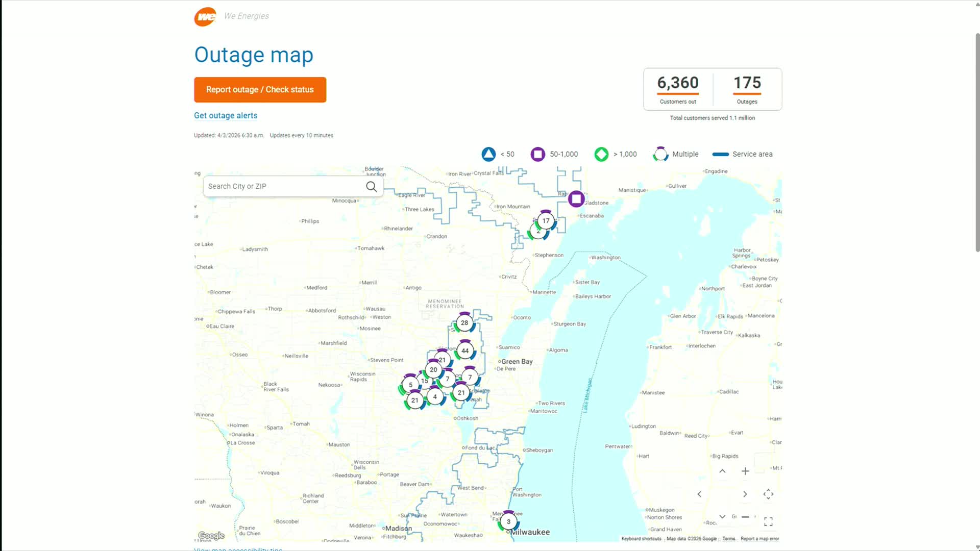Click the 6,360 Customers out figure
This screenshot has height=551, width=980.
click(x=678, y=83)
